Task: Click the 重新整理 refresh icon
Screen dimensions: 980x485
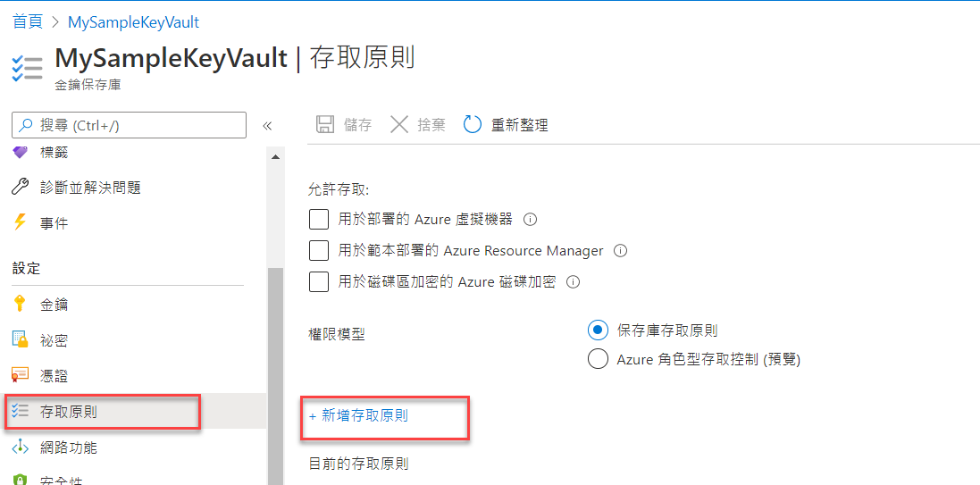Action: pos(473,125)
